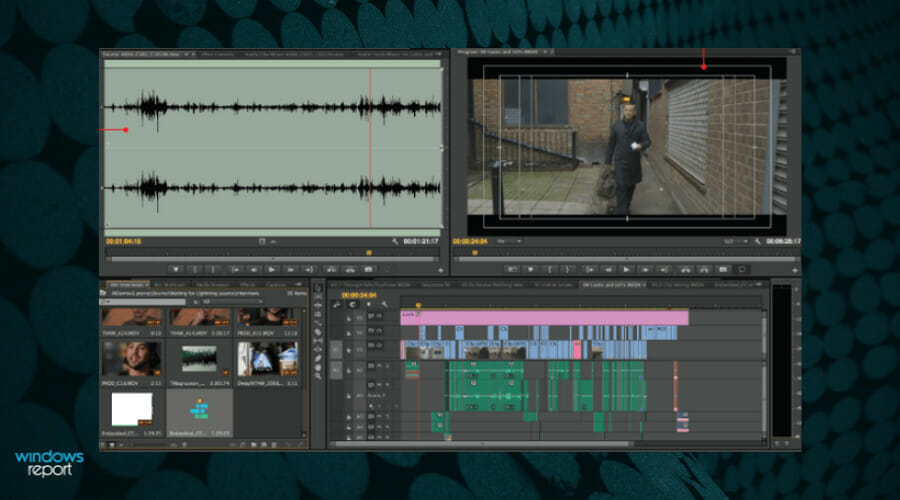Select the Slip tool
The width and height of the screenshot is (900, 500).
pos(317,341)
